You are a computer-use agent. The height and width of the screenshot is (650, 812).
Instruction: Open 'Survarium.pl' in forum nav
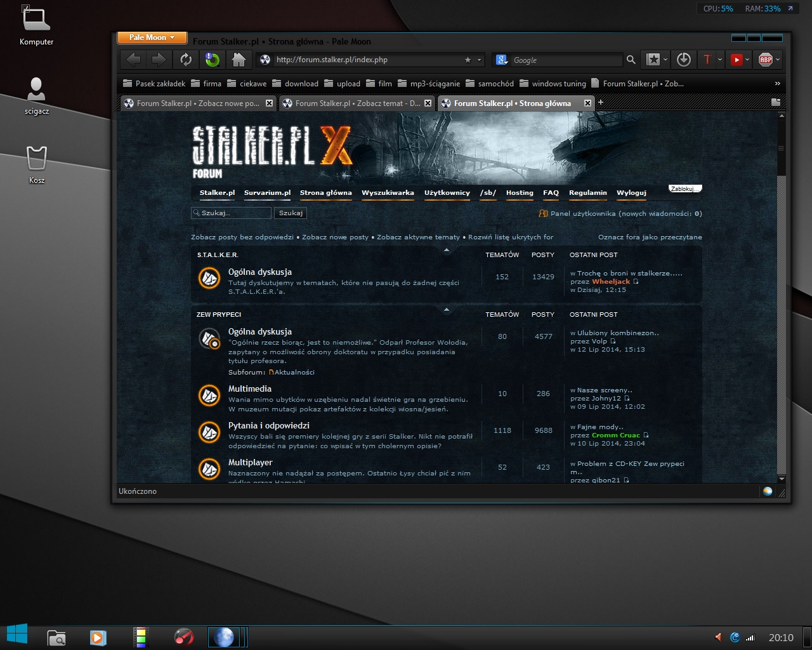[x=267, y=193]
